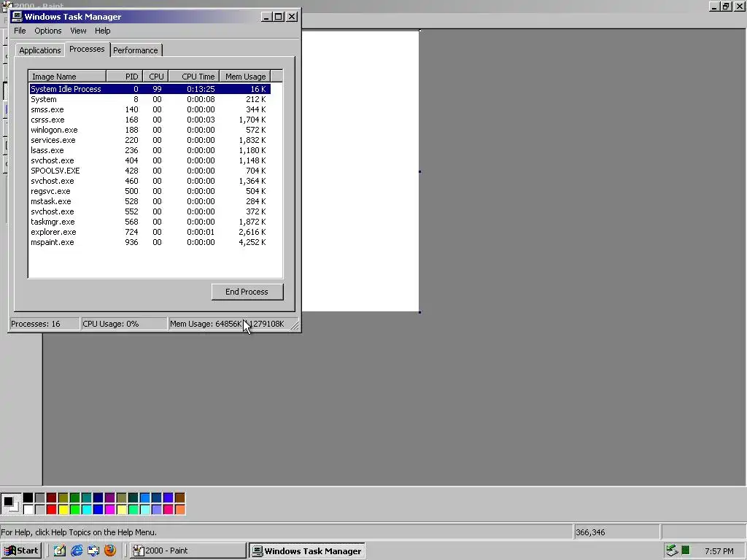Screen dimensions: 747x560
Task: Pick the bright red color swatch
Action: click(52, 510)
